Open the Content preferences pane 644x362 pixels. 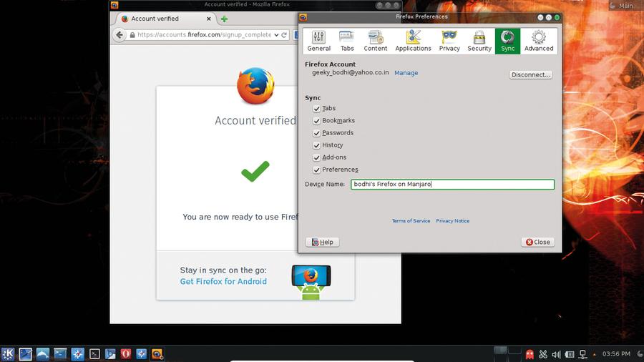pyautogui.click(x=376, y=41)
